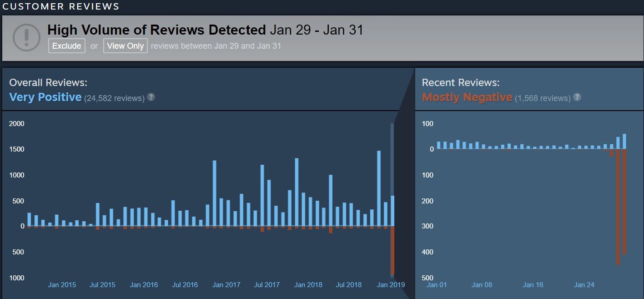644x299 pixels.
Task: Click the "Jan 16" axis label
Action: pos(533,285)
